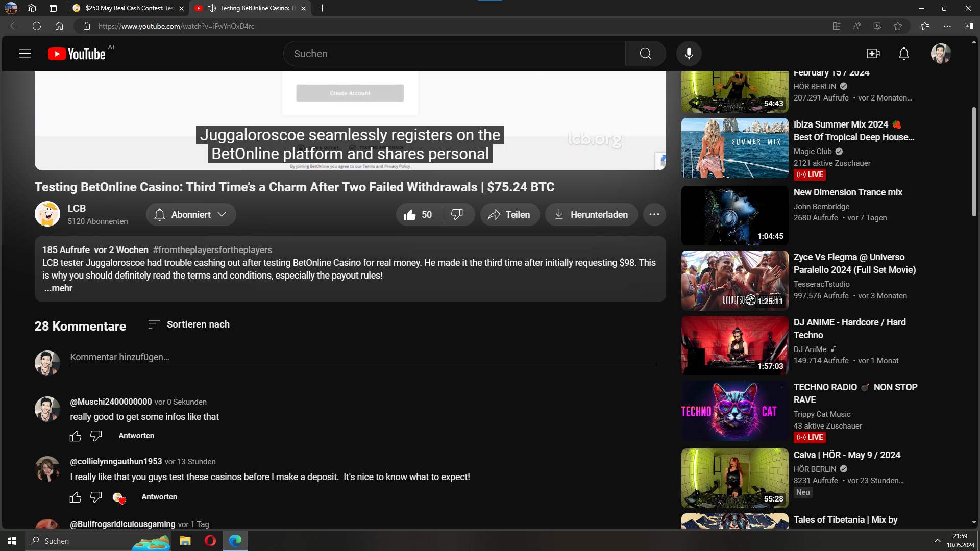Image resolution: width=980 pixels, height=551 pixels.
Task: Open more actions three-dot menu
Action: 654,215
